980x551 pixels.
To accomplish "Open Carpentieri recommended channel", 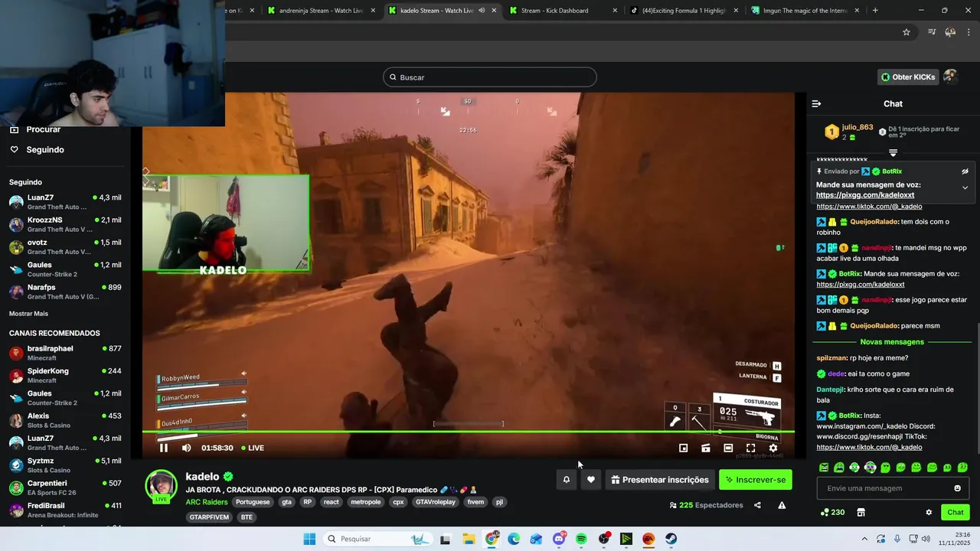I will pos(65,487).
